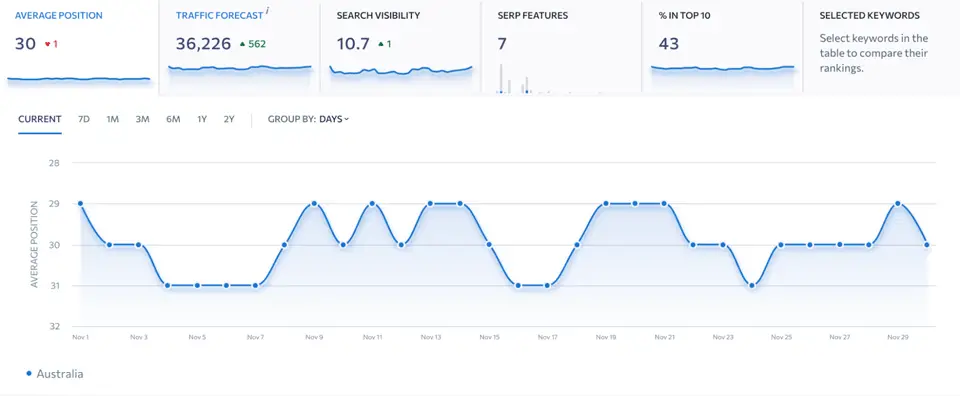
Task: Click the Nov 13 data point
Action: (430, 204)
